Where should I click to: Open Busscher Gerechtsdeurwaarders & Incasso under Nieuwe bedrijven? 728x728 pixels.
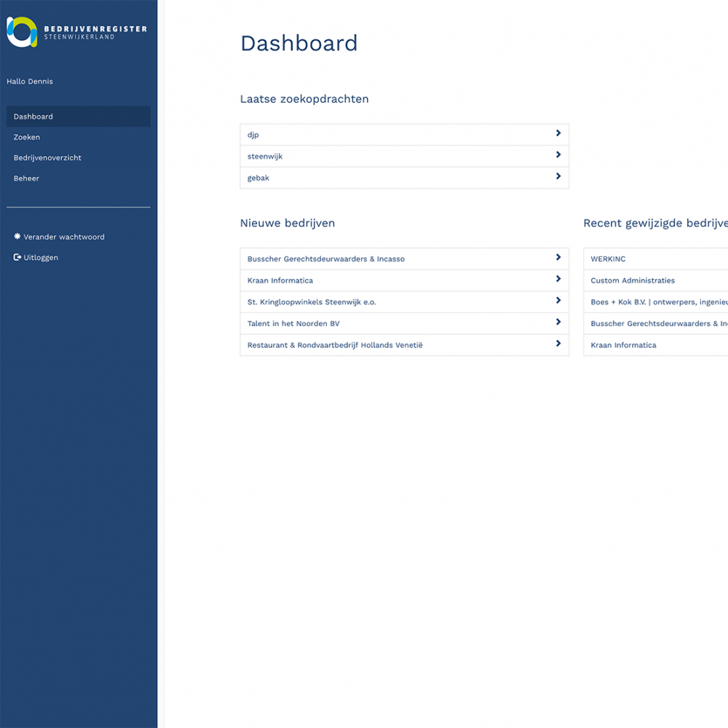pos(404,259)
